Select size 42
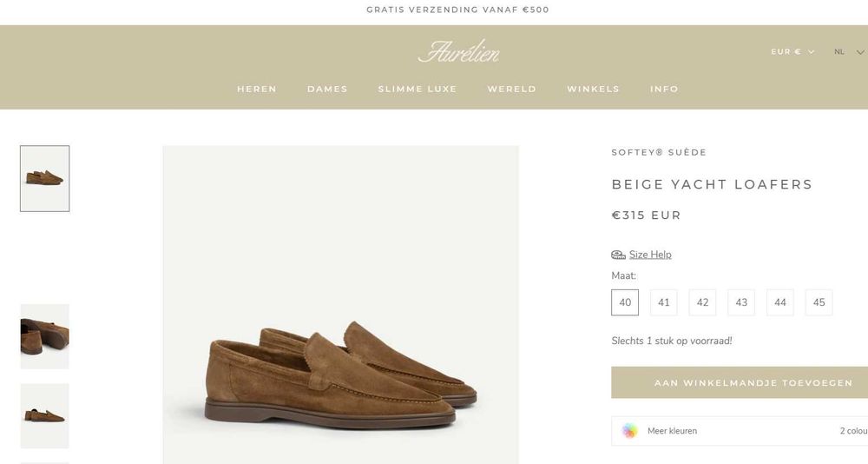 click(702, 302)
